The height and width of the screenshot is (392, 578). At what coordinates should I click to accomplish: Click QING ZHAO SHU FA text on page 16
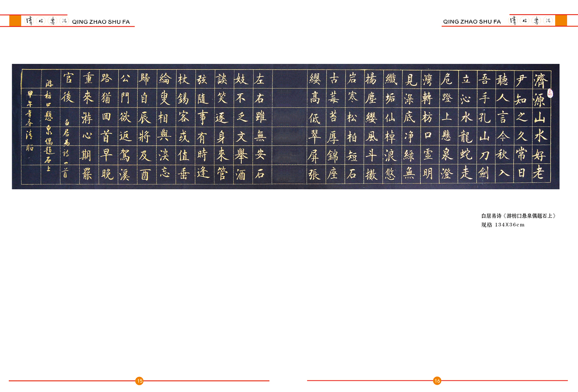[x=472, y=22]
